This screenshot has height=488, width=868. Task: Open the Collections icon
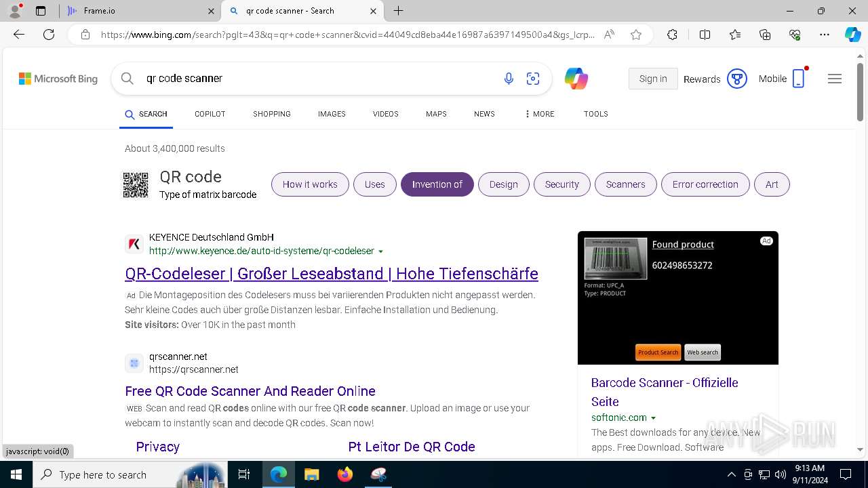point(765,35)
